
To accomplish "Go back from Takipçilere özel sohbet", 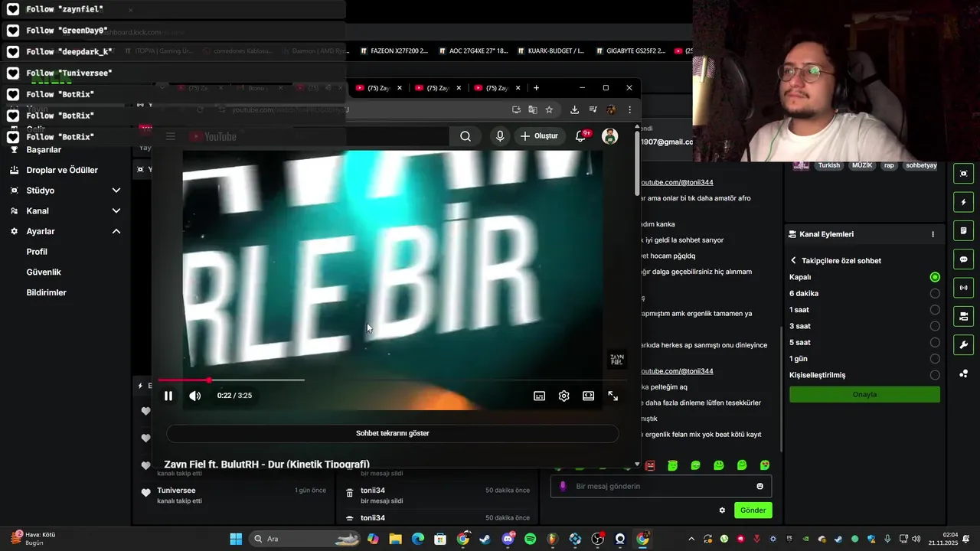I will pyautogui.click(x=794, y=260).
